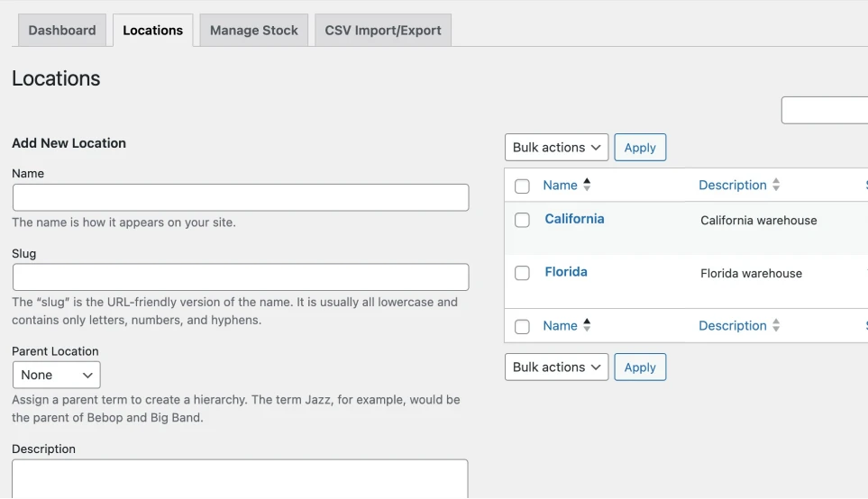Expand the Parent Location dropdown

pyautogui.click(x=57, y=375)
